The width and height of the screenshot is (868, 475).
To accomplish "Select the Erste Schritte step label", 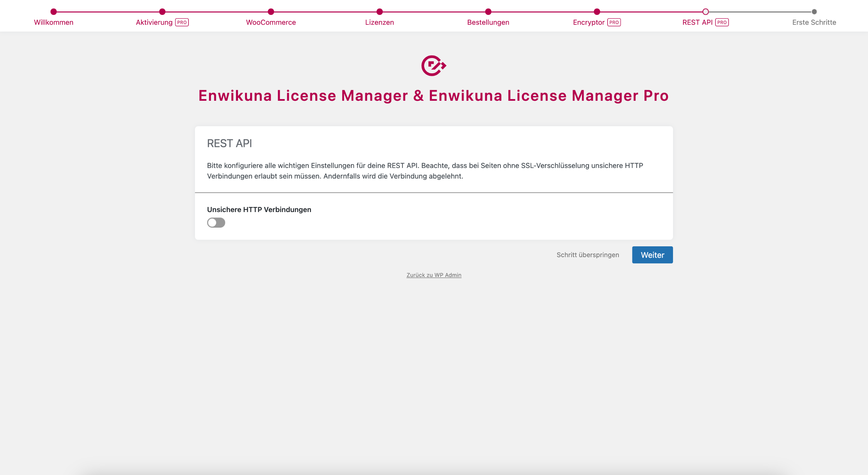I will pyautogui.click(x=814, y=22).
